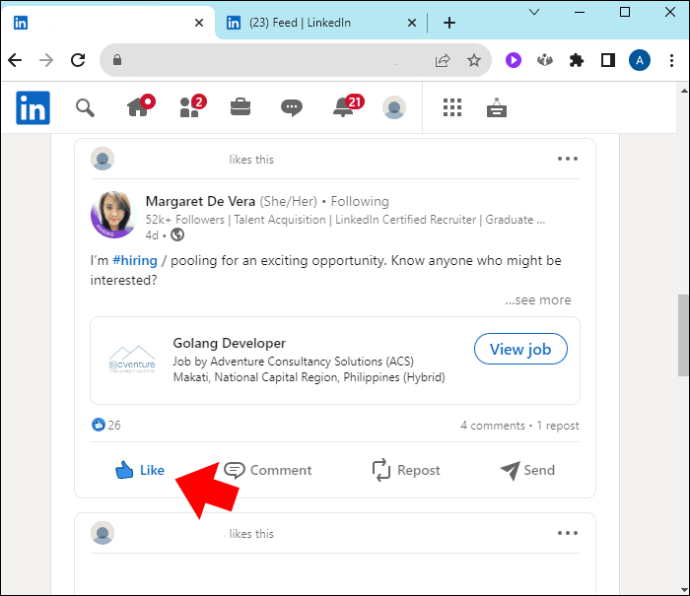Open the Messaging speech bubble icon
Screen dimensions: 690x596
291,107
